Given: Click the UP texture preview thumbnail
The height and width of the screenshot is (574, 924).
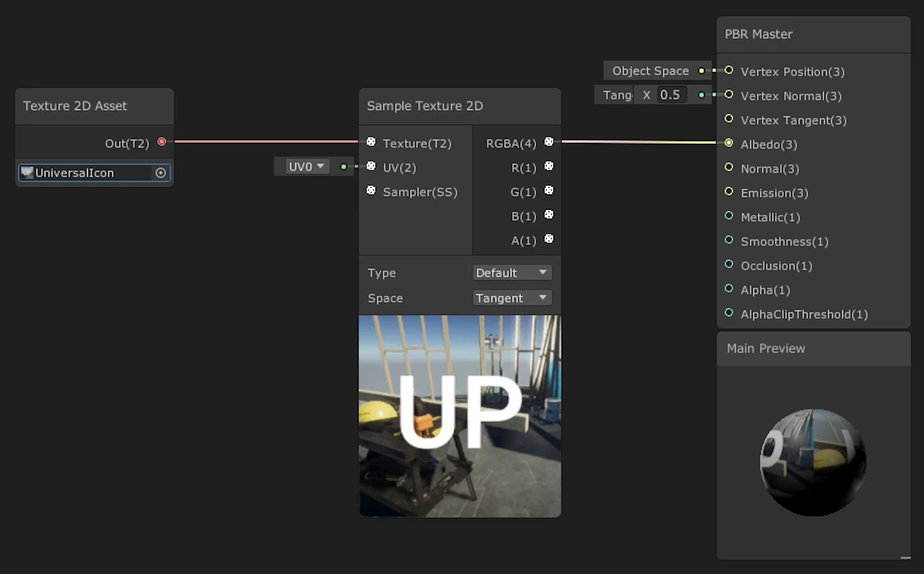Looking at the screenshot, I should 460,416.
